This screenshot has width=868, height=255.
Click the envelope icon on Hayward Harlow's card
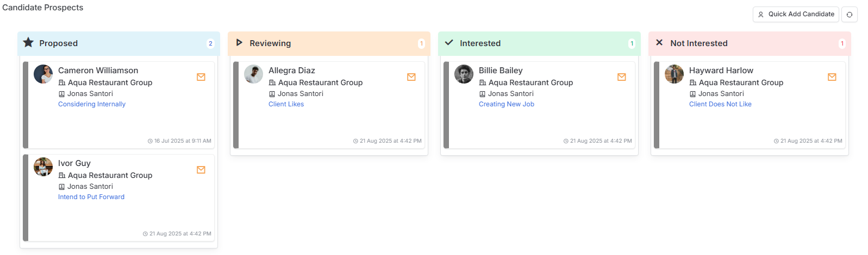point(832,77)
